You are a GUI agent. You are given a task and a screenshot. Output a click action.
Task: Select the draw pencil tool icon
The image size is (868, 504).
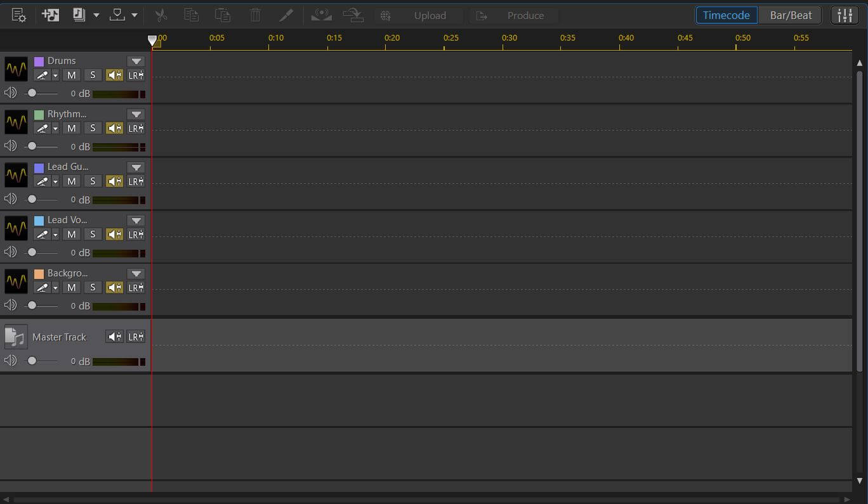click(x=286, y=15)
